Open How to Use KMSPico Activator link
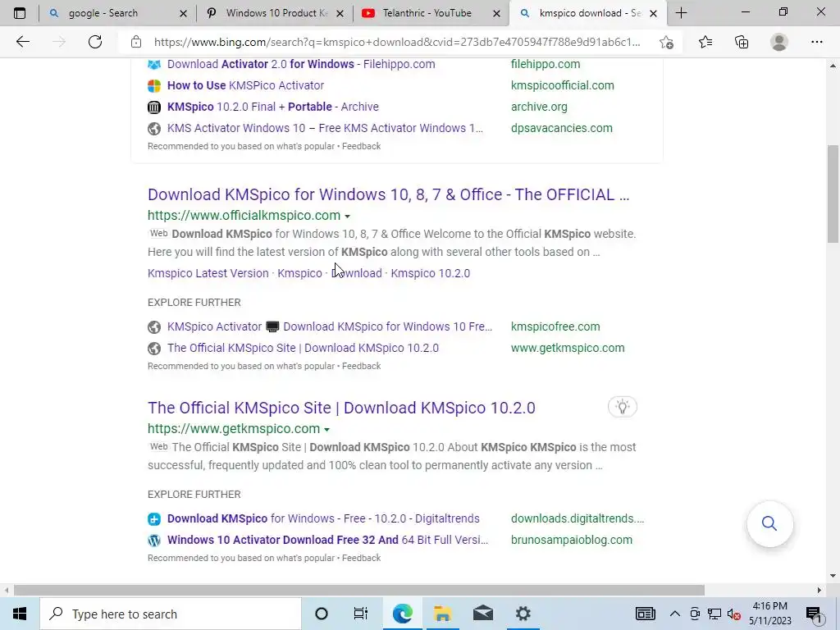840x630 pixels. (245, 85)
